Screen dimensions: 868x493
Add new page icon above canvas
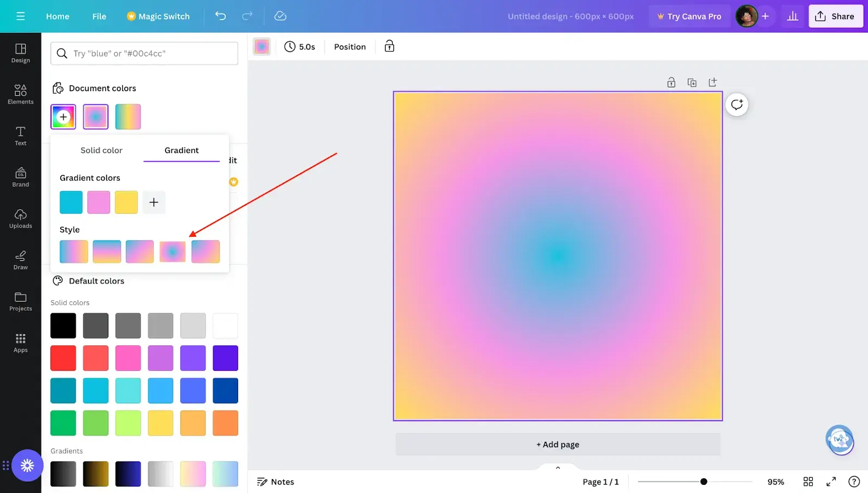[x=712, y=83]
